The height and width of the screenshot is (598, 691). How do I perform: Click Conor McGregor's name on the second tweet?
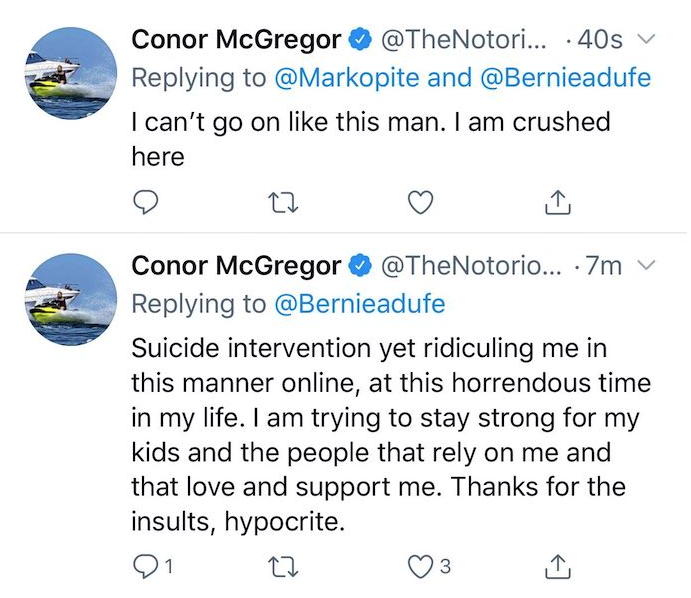pyautogui.click(x=236, y=266)
